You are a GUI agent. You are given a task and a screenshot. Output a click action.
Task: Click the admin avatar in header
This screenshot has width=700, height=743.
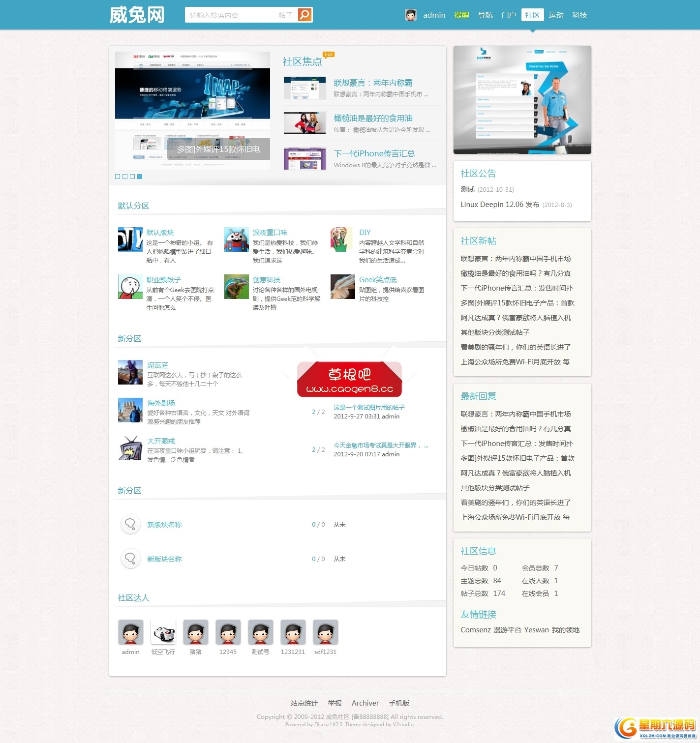410,15
